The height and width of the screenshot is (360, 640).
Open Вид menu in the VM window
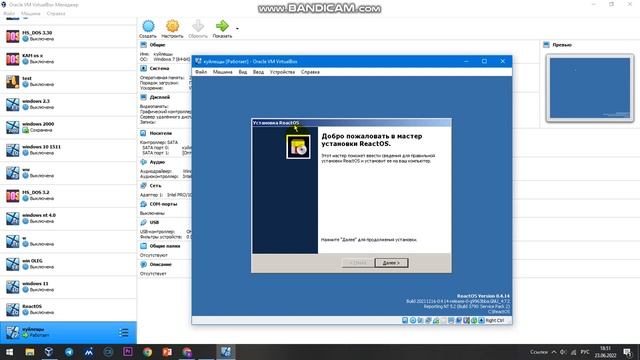point(243,72)
